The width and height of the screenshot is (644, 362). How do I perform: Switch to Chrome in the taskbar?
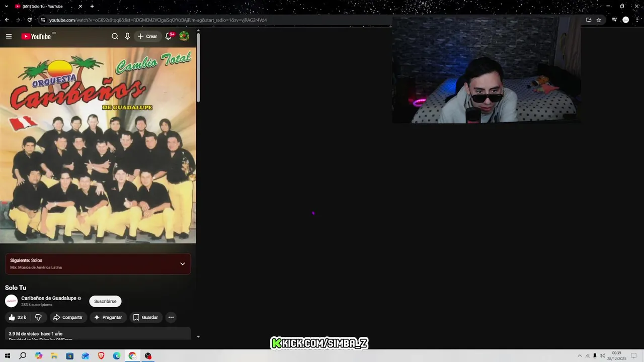tap(132, 356)
